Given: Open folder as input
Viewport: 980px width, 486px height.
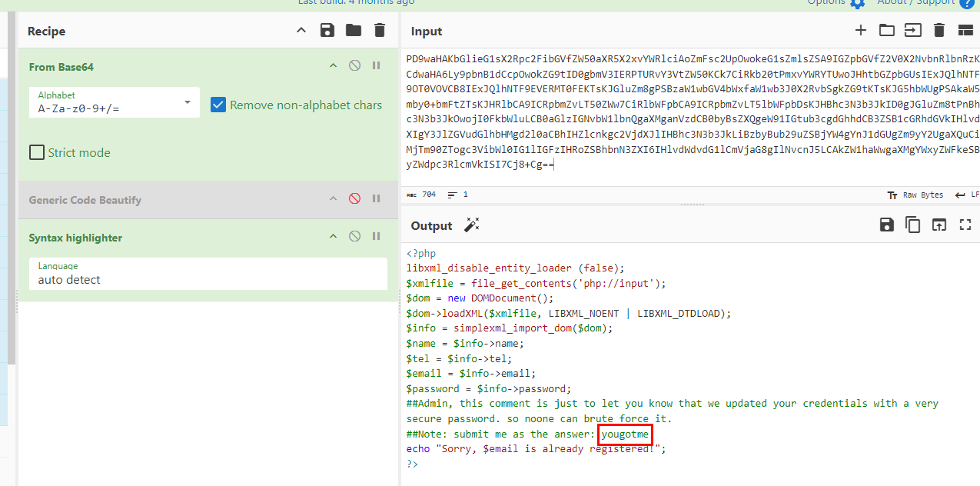Looking at the screenshot, I should pos(887,31).
